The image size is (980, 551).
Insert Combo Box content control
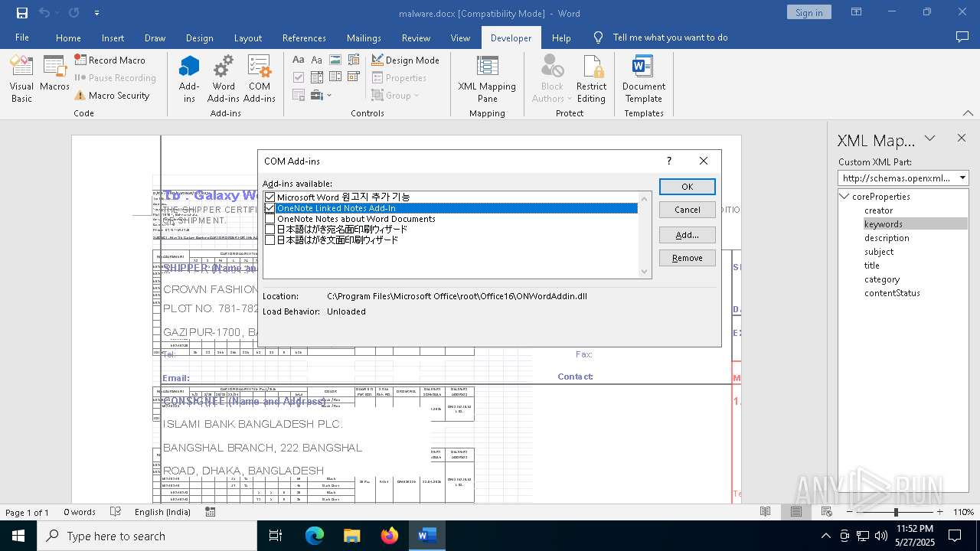[x=317, y=77]
